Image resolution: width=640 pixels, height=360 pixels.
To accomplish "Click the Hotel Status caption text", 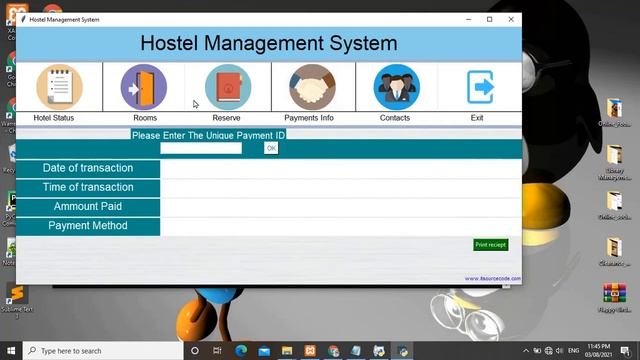I will pos(53,118).
